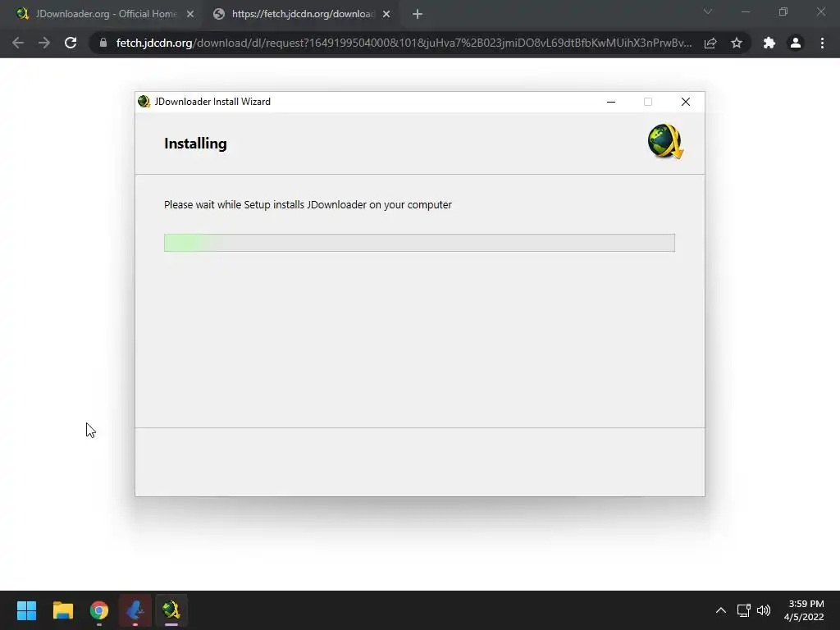The image size is (840, 630).
Task: Show hidden system tray icons
Action: pyautogui.click(x=721, y=610)
